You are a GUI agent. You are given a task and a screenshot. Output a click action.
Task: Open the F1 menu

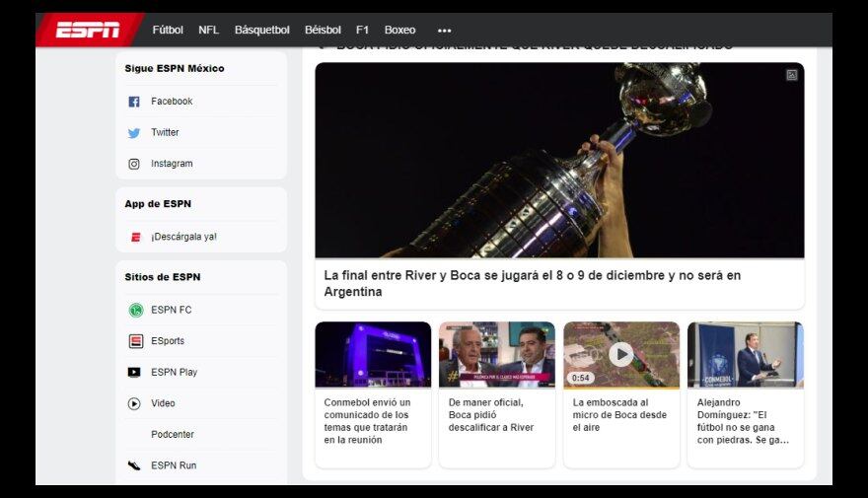click(363, 30)
